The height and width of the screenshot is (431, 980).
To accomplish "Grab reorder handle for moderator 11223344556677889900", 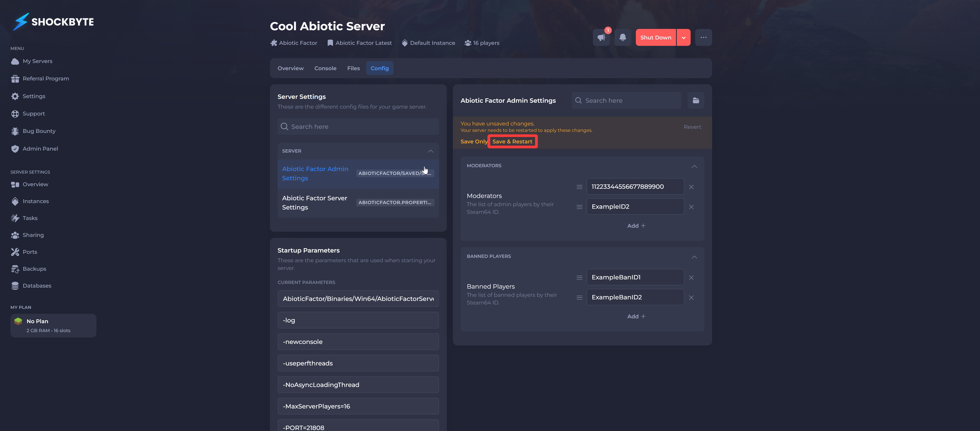I will pyautogui.click(x=579, y=187).
